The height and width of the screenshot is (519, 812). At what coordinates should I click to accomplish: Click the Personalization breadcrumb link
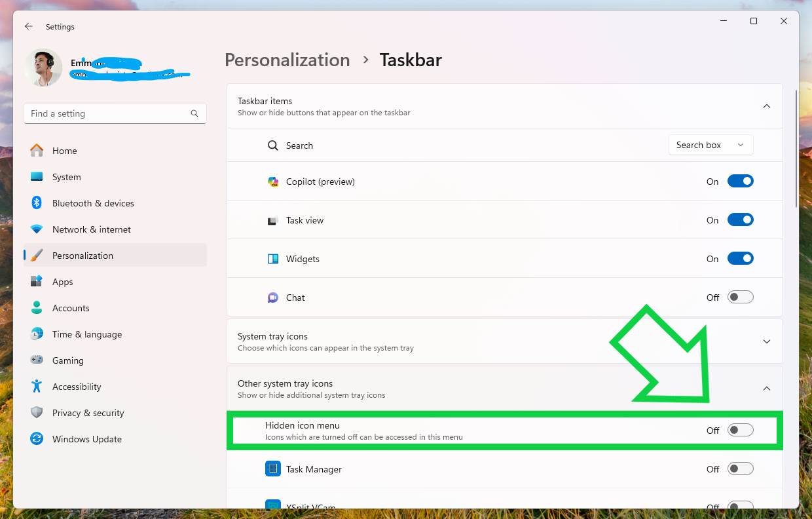(287, 60)
